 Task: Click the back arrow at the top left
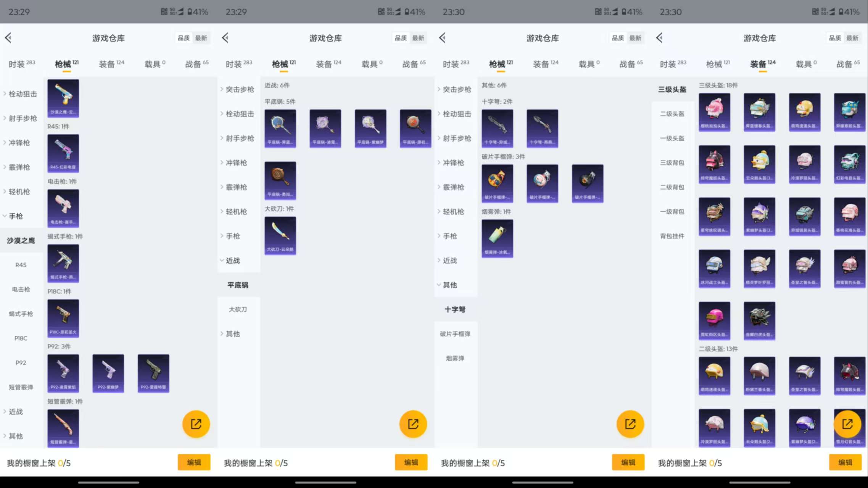[x=8, y=38]
